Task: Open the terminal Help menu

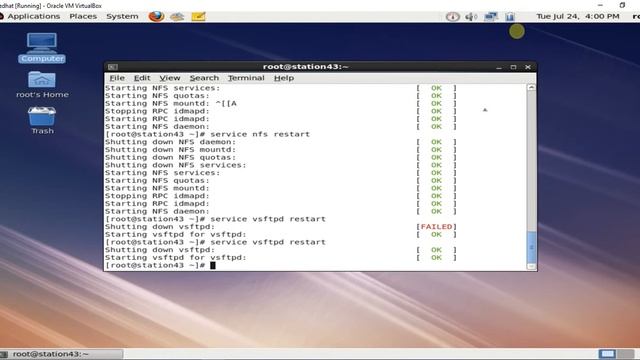Action: (x=284, y=78)
